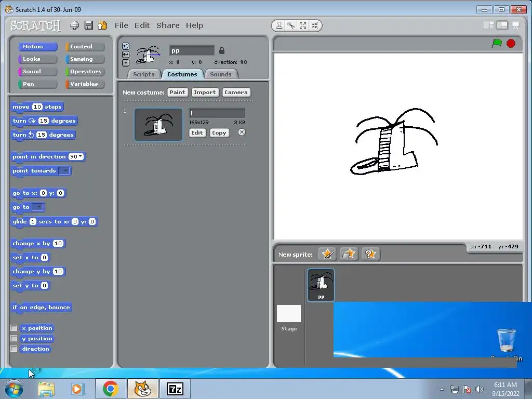Open Windows Explorer from taskbar

point(46,389)
